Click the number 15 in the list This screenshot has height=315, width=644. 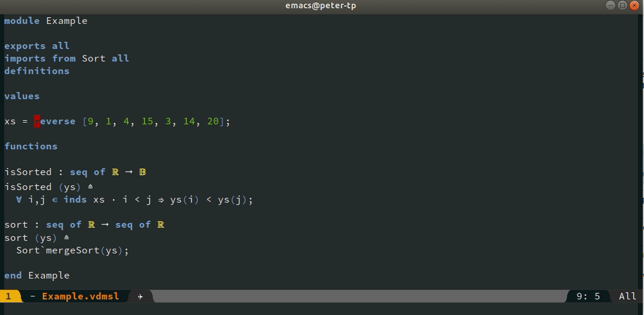point(147,121)
